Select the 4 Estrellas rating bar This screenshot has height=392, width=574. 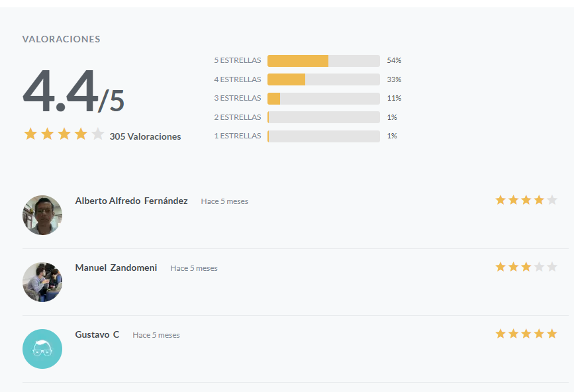(x=324, y=79)
